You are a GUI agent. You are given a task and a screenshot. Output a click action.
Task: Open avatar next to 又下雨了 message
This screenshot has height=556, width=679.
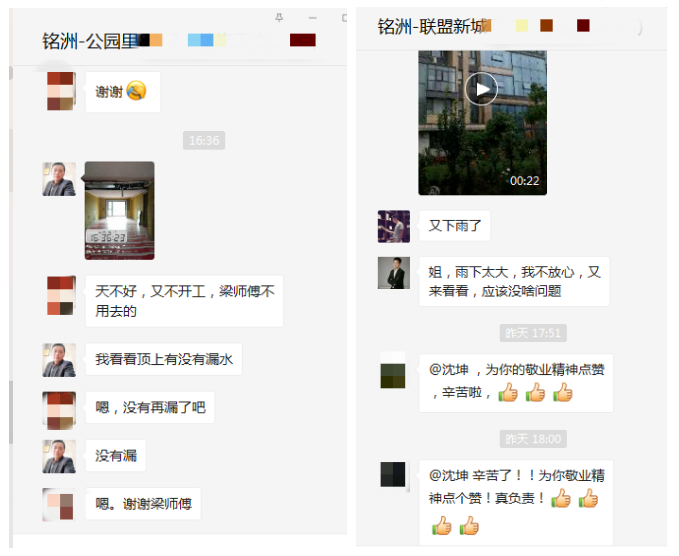coord(394,226)
